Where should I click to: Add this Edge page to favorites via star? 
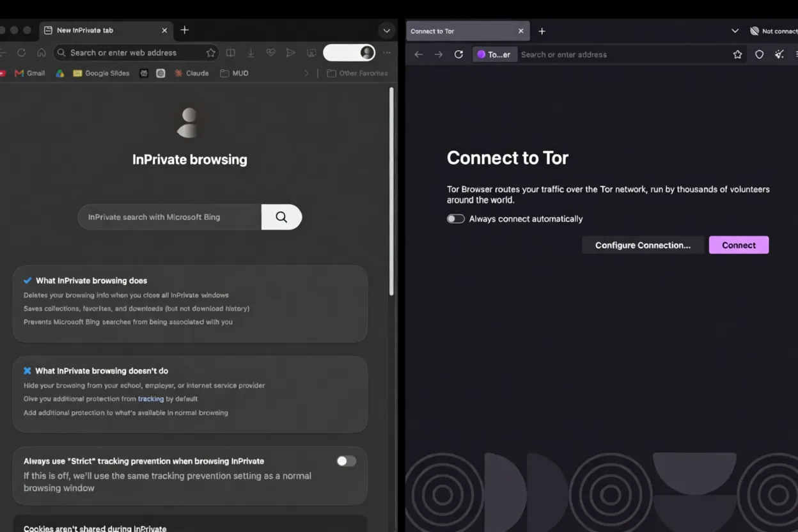[x=210, y=53]
